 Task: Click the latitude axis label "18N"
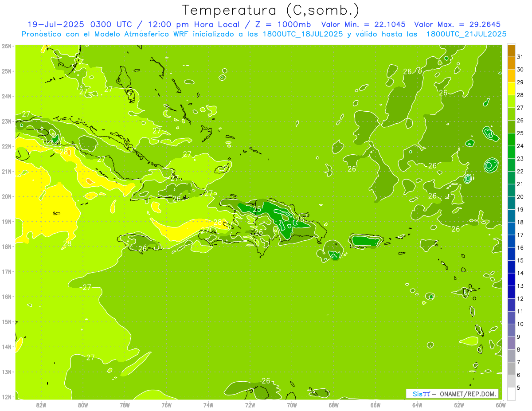pyautogui.click(x=7, y=247)
